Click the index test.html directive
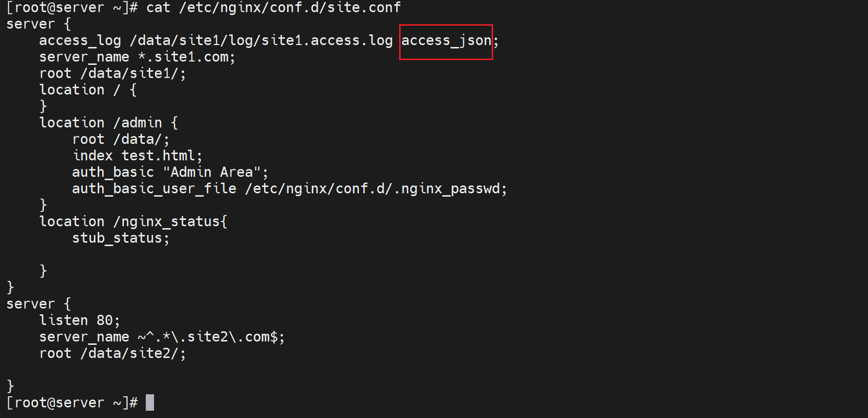This screenshot has width=868, height=418. pos(137,156)
